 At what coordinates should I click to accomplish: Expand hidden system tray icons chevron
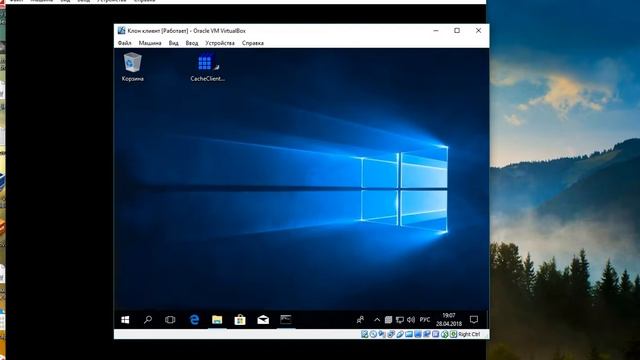377,320
